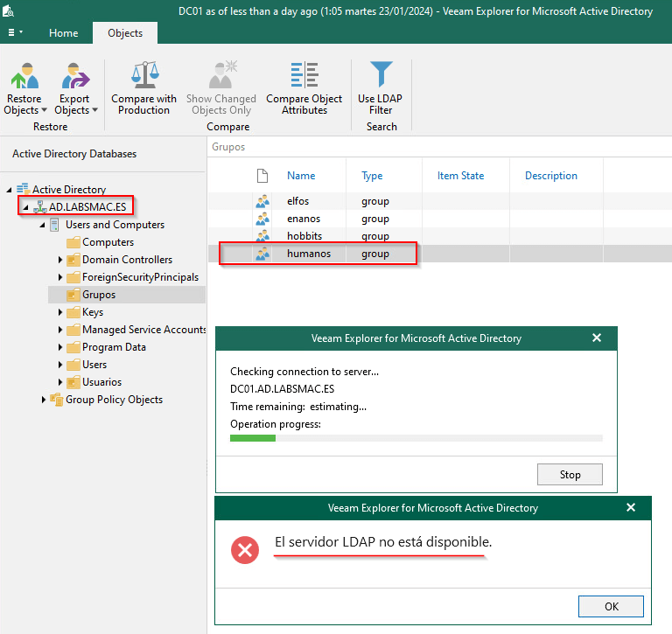Click Compare Object Attributes icon
The width and height of the screenshot is (672, 634).
tap(304, 77)
